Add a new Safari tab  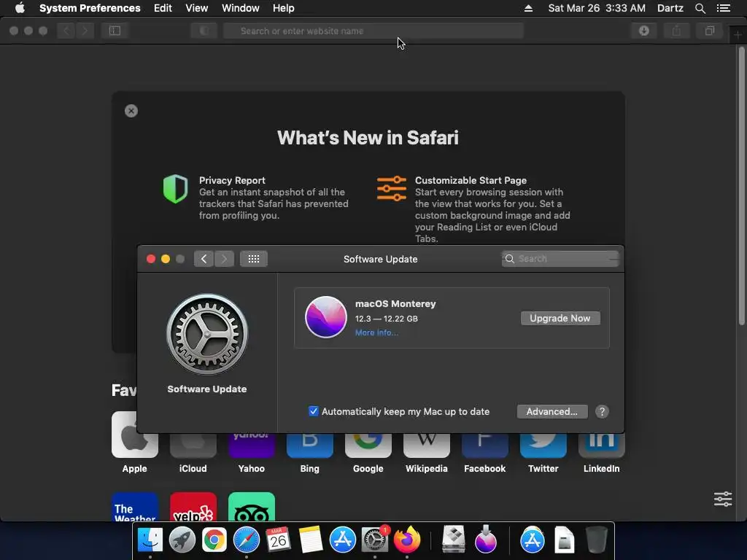[x=738, y=35]
